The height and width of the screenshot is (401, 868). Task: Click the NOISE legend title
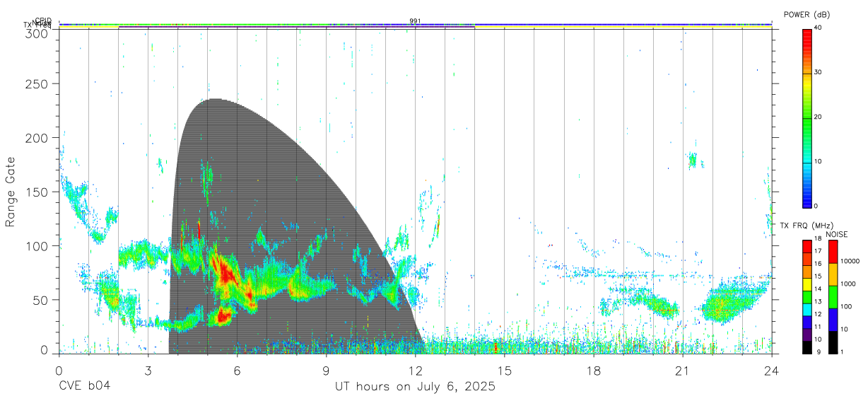[836, 234]
